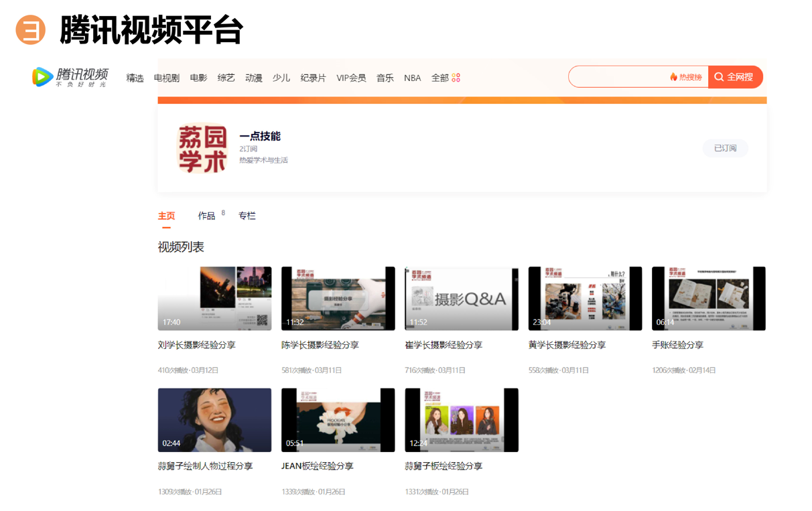Screen dimensions: 812x511
Task: Open the 电视剧 menu item
Action: pos(166,78)
